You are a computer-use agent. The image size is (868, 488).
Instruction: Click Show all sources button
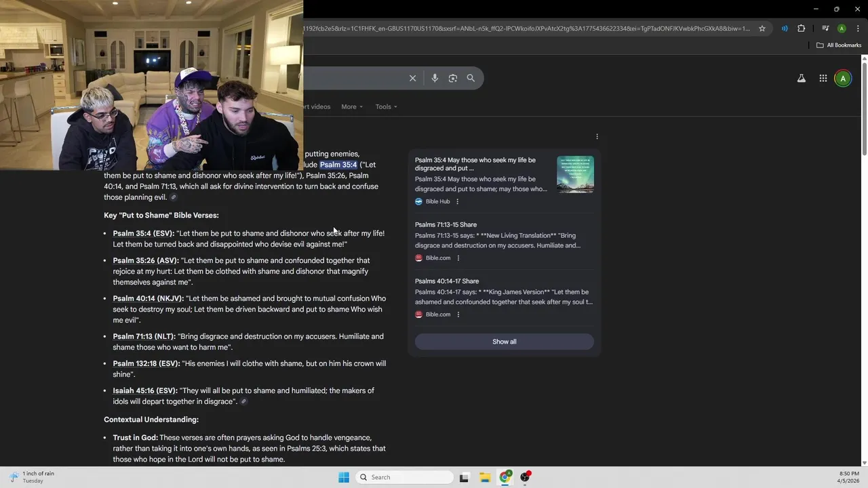coord(505,342)
